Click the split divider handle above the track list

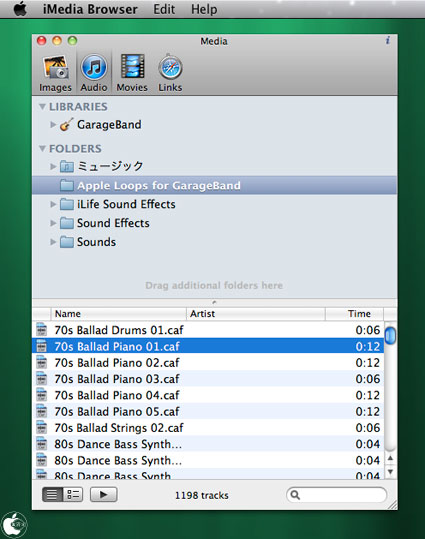214,302
